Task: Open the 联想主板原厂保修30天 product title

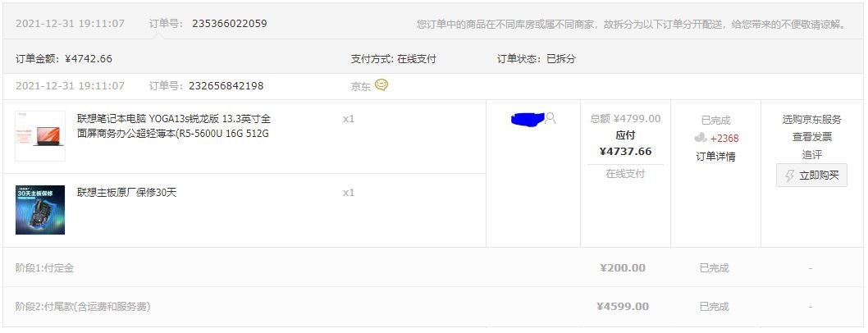Action: (x=127, y=193)
